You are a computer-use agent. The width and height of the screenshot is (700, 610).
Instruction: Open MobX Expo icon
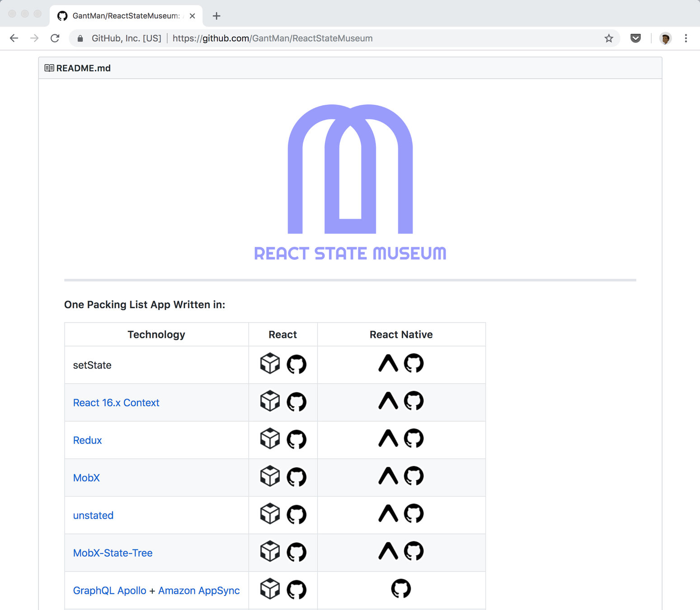[x=388, y=475]
